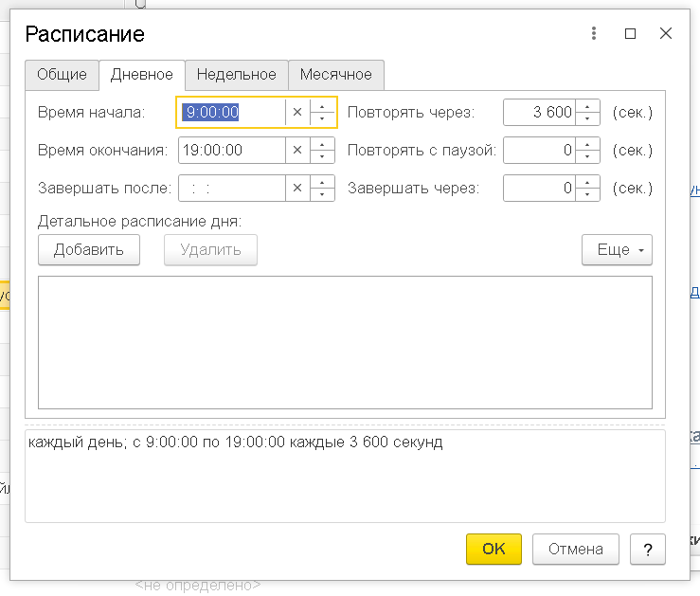This screenshot has height=596, width=700.
Task: Cancel changes with the Отмена button
Action: [575, 549]
